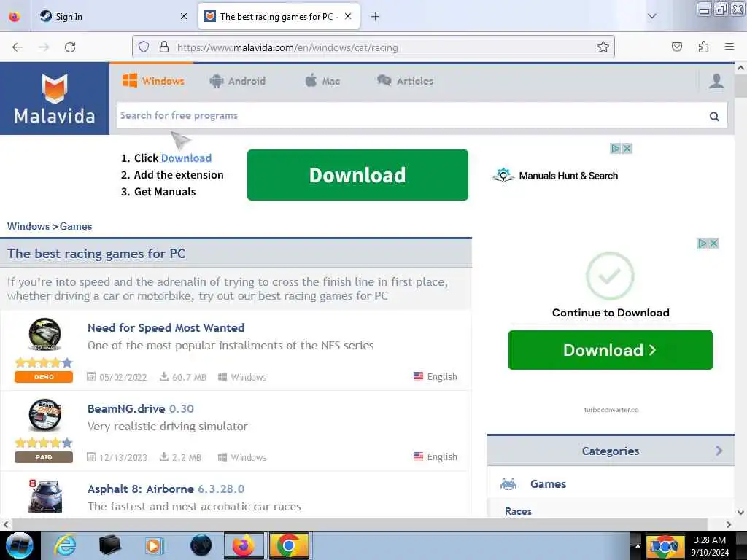Open the tracking protection shield icon

[x=144, y=47]
